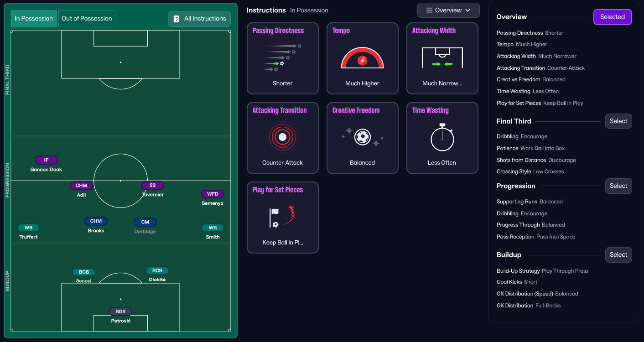Click the Time Wasting stopwatch icon
The image size is (644, 342).
[442, 137]
